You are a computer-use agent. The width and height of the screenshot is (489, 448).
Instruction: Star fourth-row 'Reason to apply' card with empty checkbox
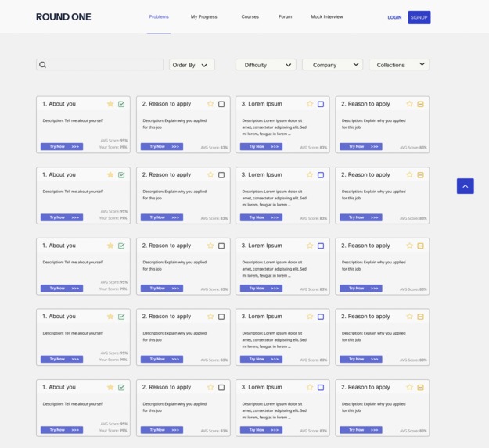(x=210, y=316)
